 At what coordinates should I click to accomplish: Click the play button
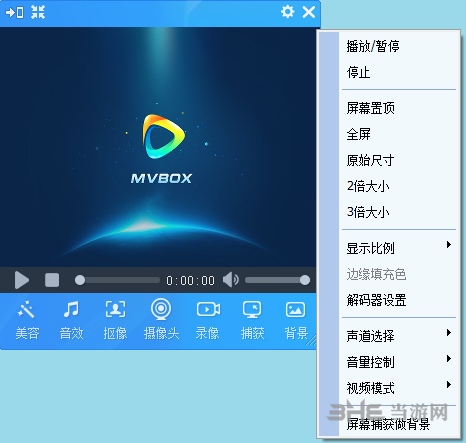[22, 280]
